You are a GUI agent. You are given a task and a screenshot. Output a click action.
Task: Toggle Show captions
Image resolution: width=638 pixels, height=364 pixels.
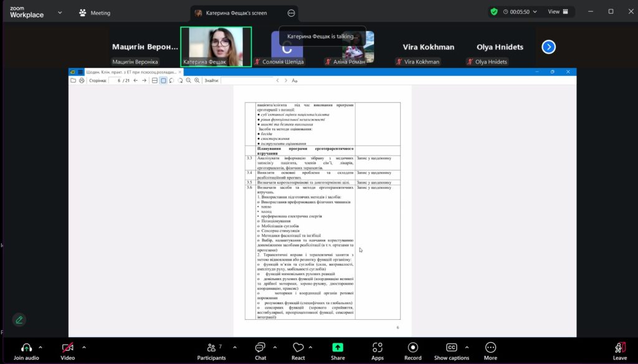point(452,348)
